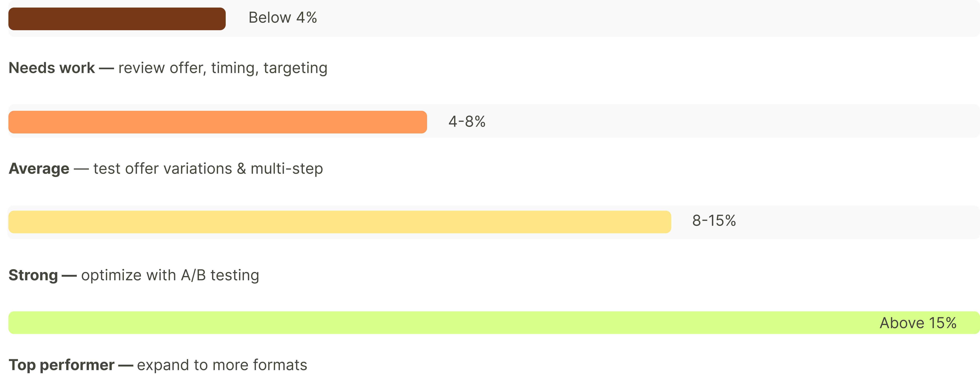This screenshot has width=980, height=381.
Task: Click the yellow 8-15% progress bar
Action: click(x=339, y=222)
